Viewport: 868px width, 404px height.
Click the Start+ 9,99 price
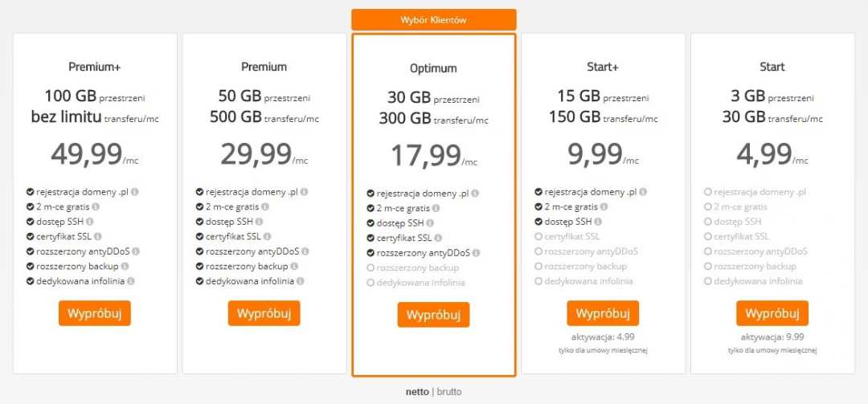[x=595, y=153]
